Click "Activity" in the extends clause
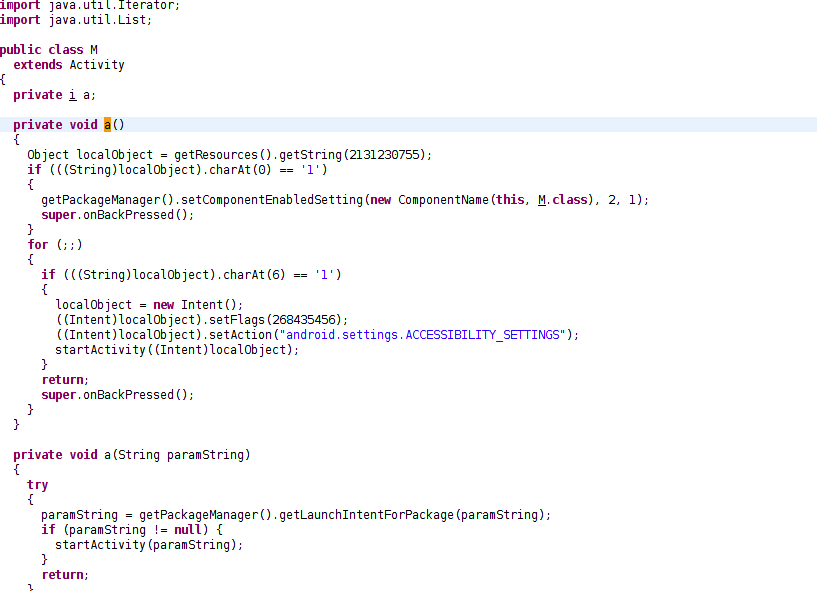Screen dimensions: 817x591 tap(97, 65)
